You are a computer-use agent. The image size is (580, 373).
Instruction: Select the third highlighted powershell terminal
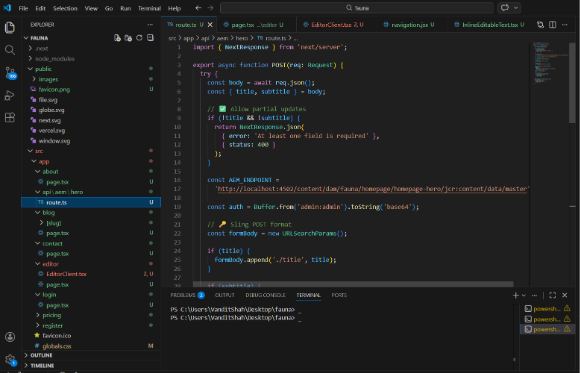547,329
